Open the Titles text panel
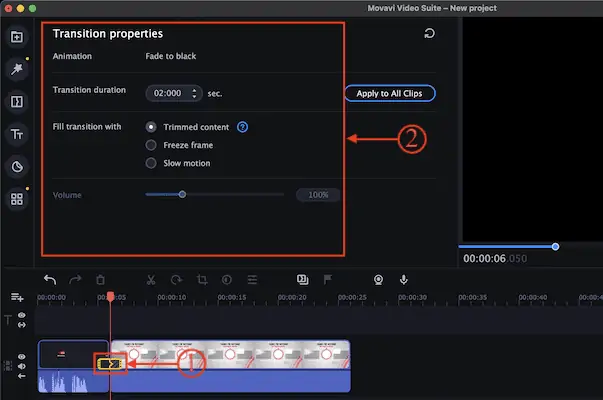 pos(17,134)
